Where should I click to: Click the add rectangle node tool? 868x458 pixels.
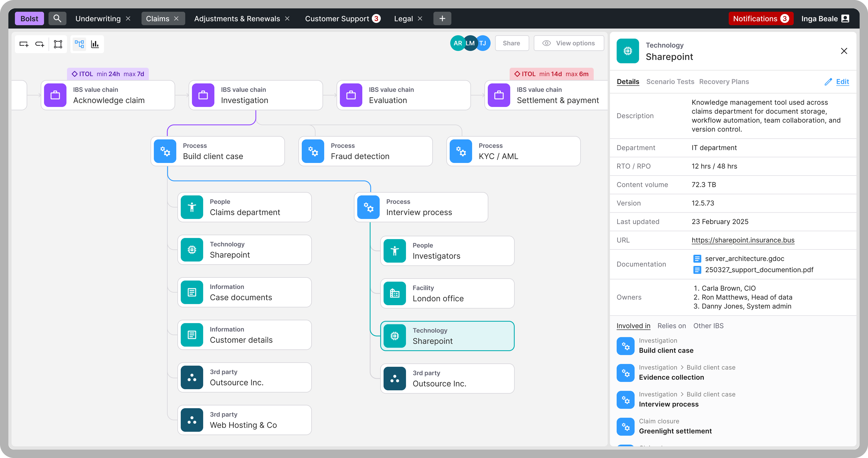24,44
